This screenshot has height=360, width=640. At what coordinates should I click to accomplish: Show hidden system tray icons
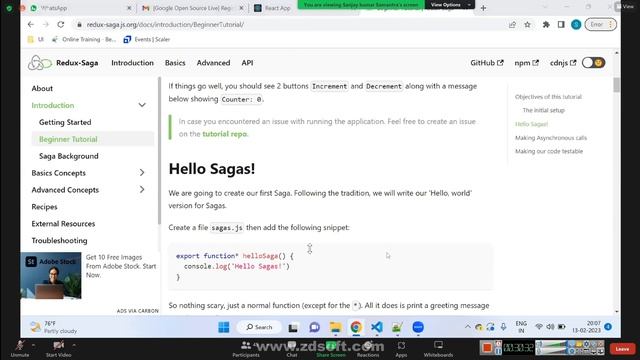tap(467, 327)
